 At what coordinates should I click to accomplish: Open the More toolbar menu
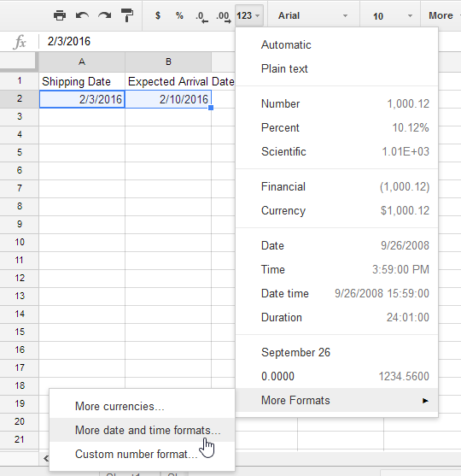tap(443, 15)
